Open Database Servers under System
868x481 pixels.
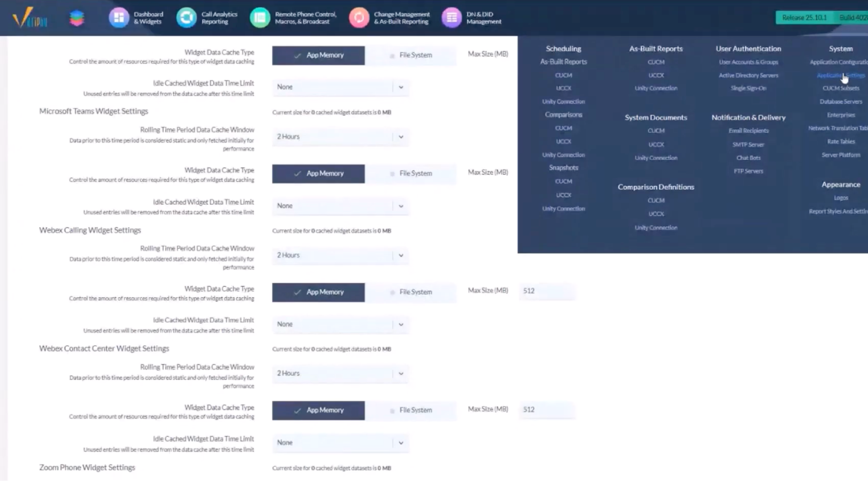(840, 102)
